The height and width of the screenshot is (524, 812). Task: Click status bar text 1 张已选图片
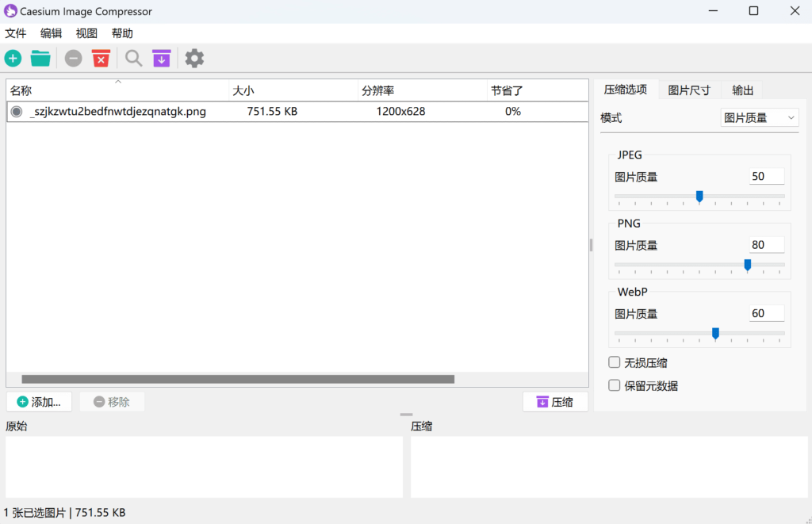(35, 513)
